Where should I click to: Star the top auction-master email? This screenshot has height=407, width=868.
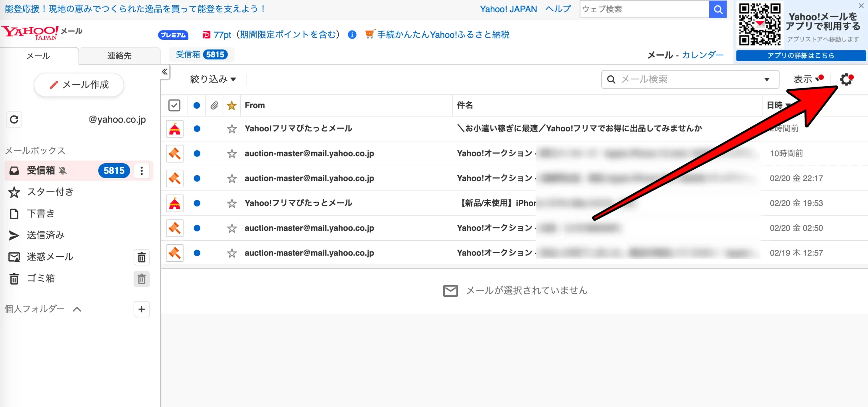click(x=232, y=153)
